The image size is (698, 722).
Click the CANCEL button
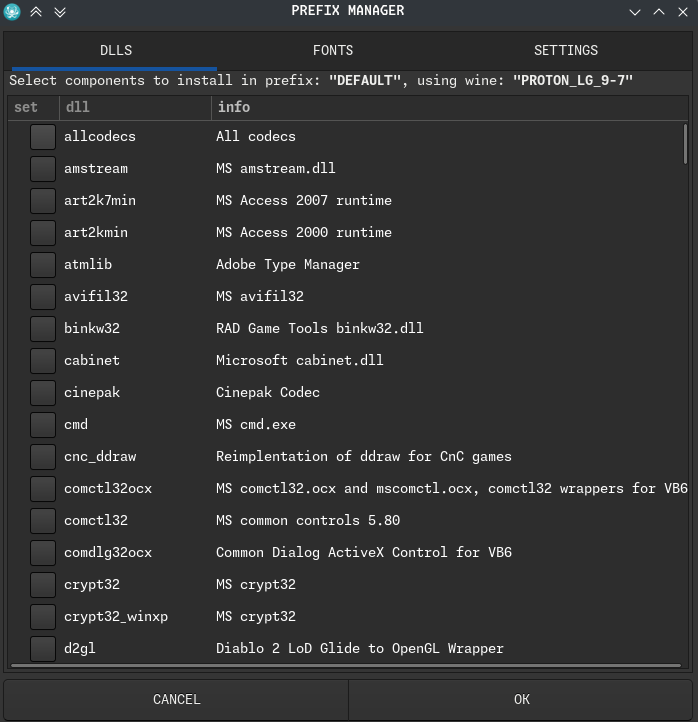176,699
